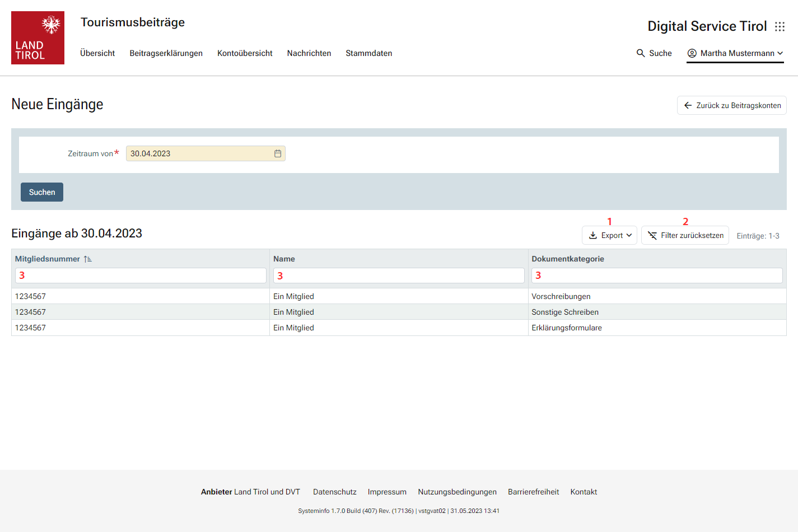The width and height of the screenshot is (798, 532).
Task: Open the Digital Service Tirol apps grid
Action: 780,27
